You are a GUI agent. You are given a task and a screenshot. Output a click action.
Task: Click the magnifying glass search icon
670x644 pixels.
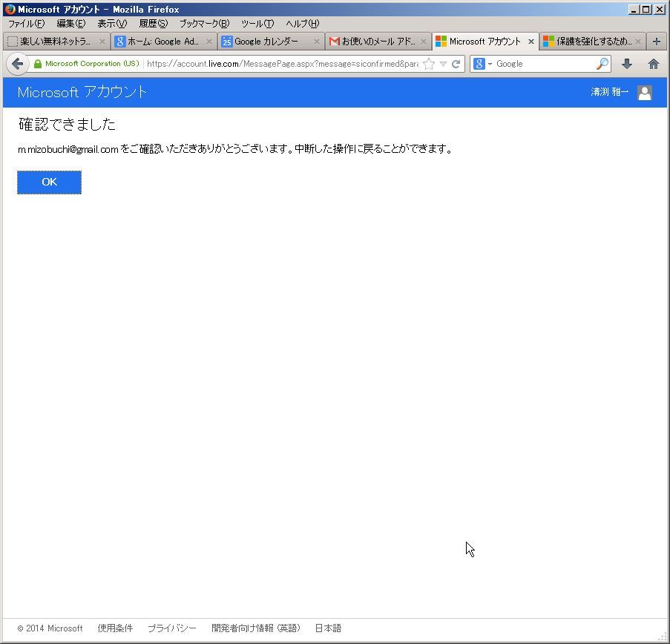[602, 64]
